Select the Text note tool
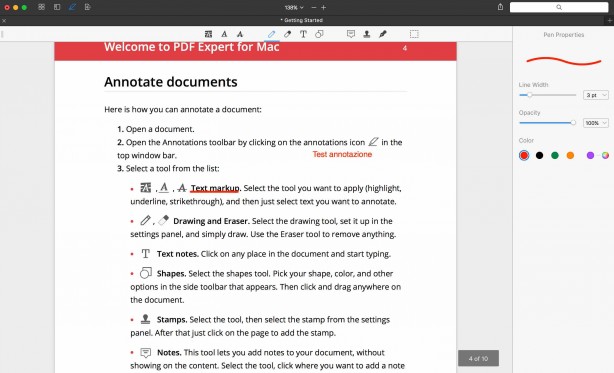614x373 pixels. (x=303, y=34)
